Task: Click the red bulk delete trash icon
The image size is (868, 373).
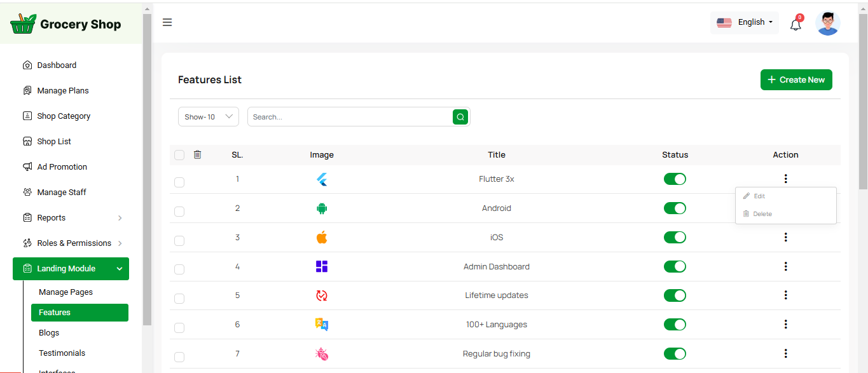Action: pyautogui.click(x=197, y=154)
